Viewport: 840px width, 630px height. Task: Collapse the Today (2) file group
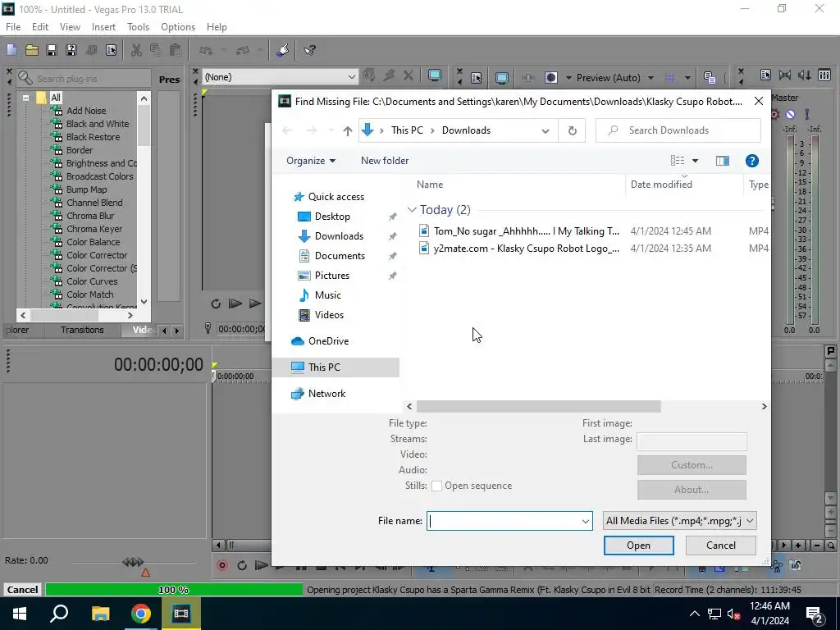tap(412, 210)
